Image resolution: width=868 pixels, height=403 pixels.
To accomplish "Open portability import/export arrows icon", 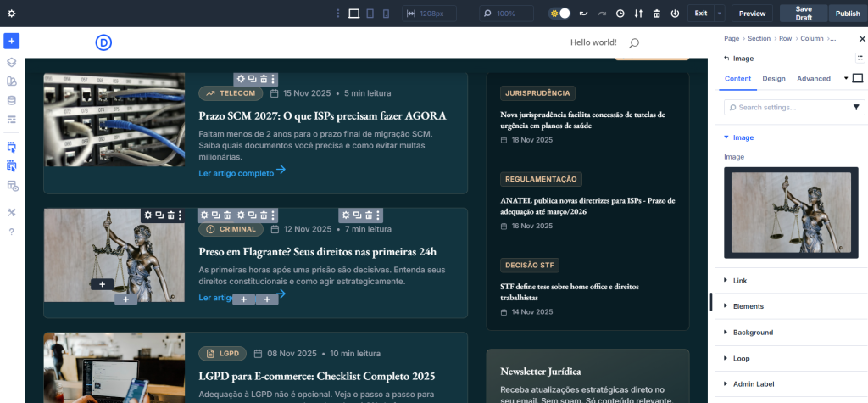I will [x=638, y=14].
